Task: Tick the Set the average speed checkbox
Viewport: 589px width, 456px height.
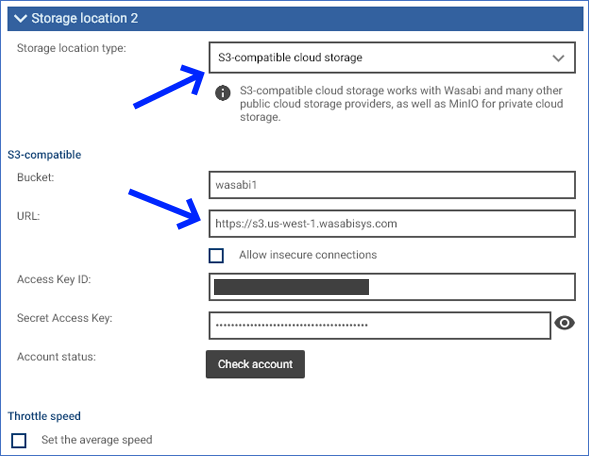Action: 19,440
